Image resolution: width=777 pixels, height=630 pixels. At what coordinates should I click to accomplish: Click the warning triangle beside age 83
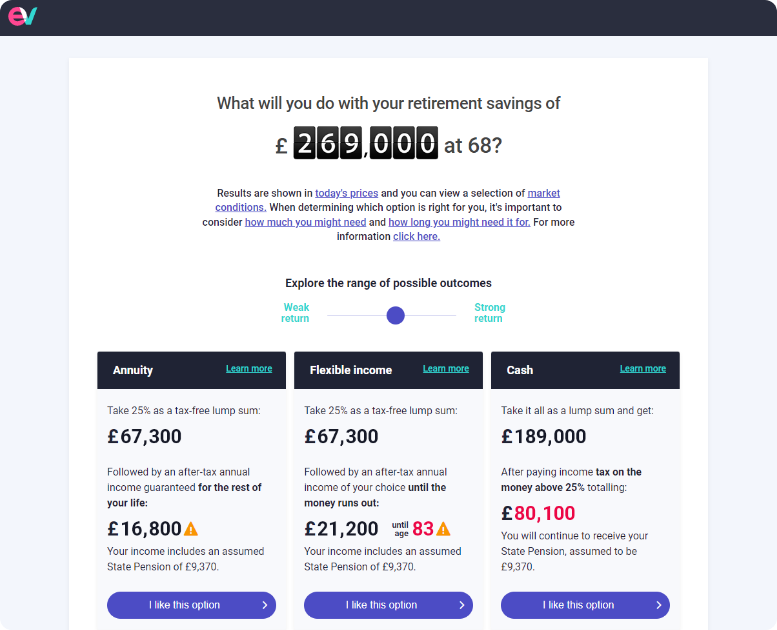pyautogui.click(x=443, y=529)
